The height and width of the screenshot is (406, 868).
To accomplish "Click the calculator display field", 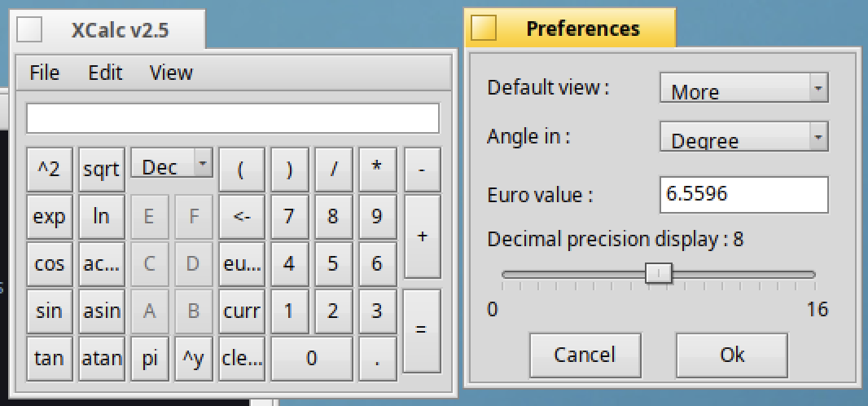I will click(233, 118).
